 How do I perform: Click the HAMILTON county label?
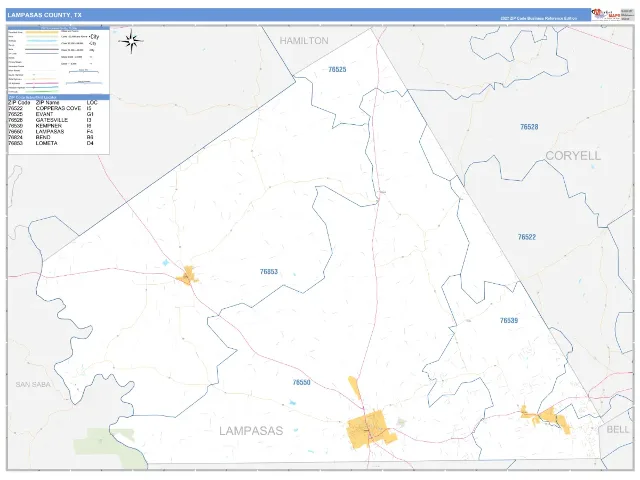(304, 41)
